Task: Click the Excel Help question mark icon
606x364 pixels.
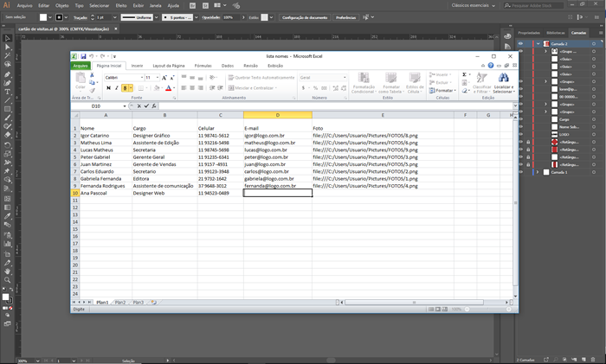Action: (x=491, y=66)
